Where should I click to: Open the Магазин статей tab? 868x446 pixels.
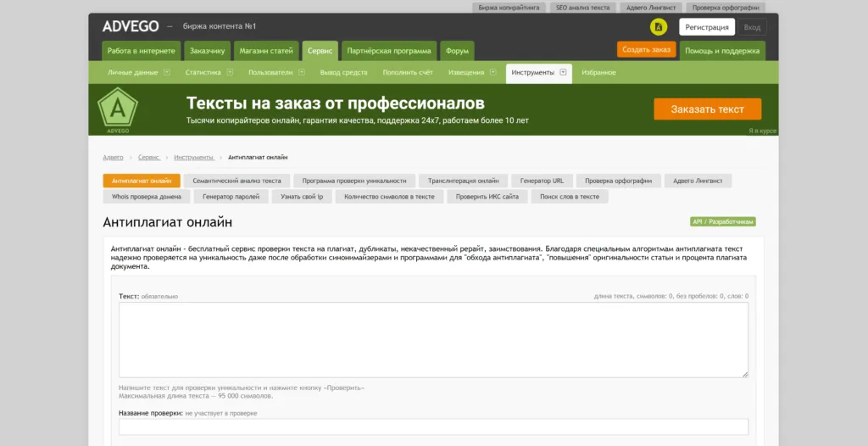click(266, 51)
